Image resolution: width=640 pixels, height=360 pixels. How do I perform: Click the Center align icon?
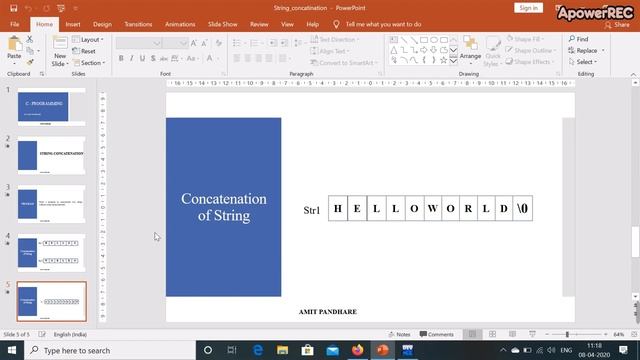tap(247, 58)
